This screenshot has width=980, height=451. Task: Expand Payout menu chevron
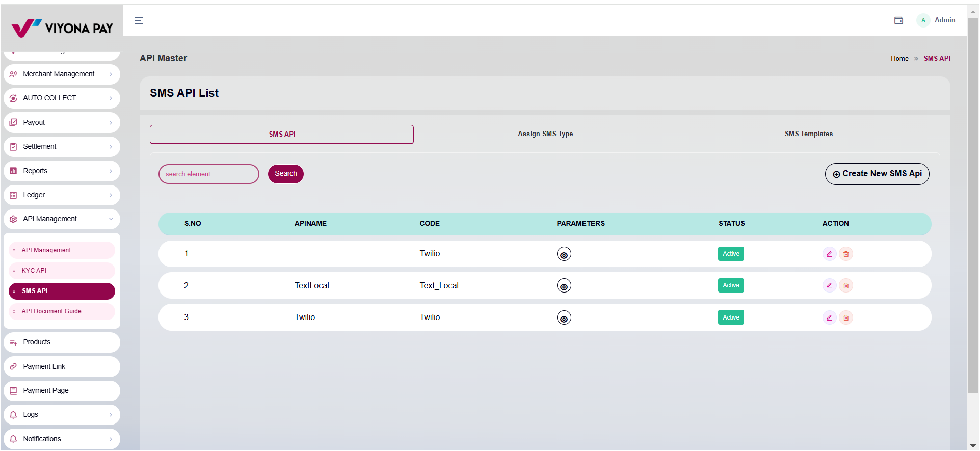pyautogui.click(x=111, y=123)
